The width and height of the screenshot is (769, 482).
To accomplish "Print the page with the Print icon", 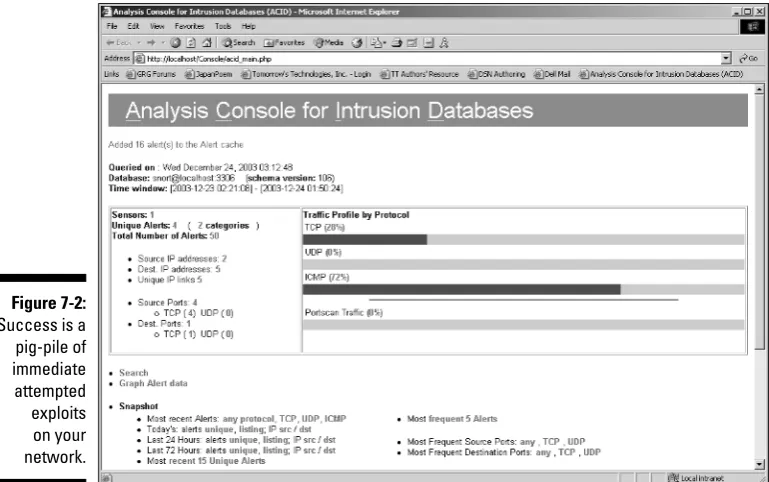I will tap(397, 43).
